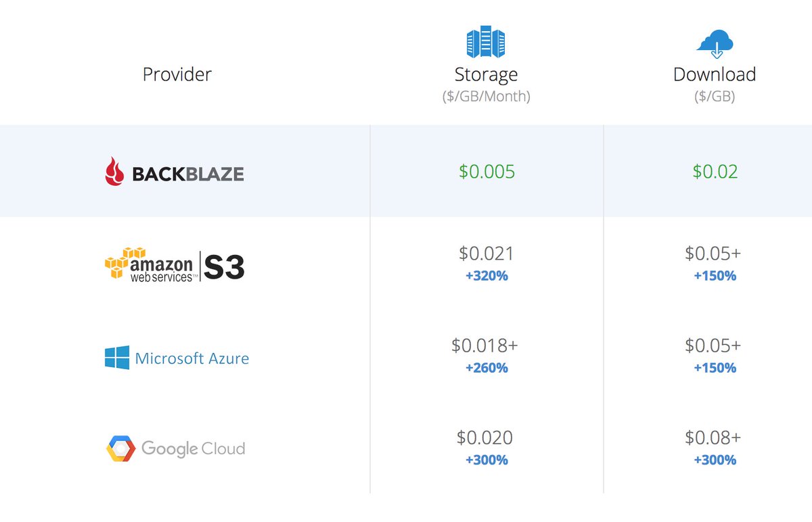Click Amazon S3 storage price $0.021
Image resolution: width=812 pixels, height=522 pixels.
487,254
